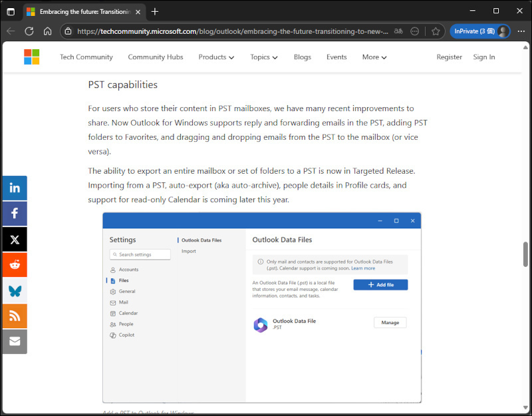Screen dimensions: 532x416
Task: Expand the Products dropdown
Action: (x=216, y=57)
